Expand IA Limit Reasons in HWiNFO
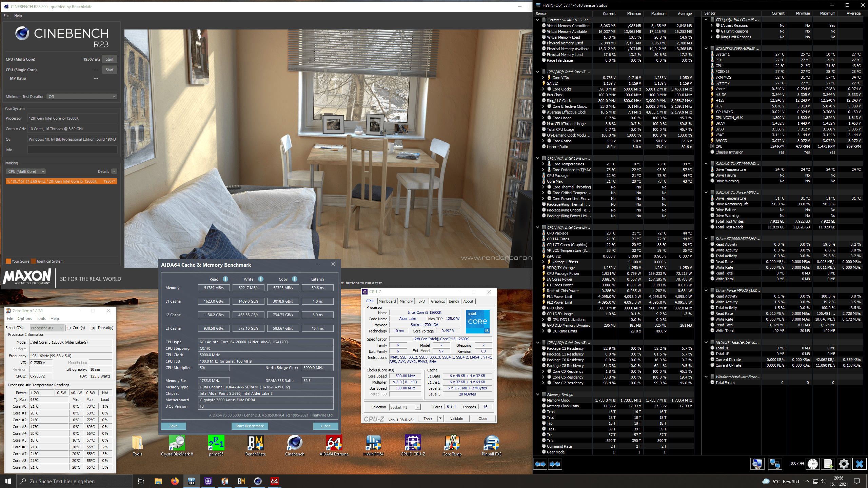Viewport: 868px width, 488px height. click(712, 25)
